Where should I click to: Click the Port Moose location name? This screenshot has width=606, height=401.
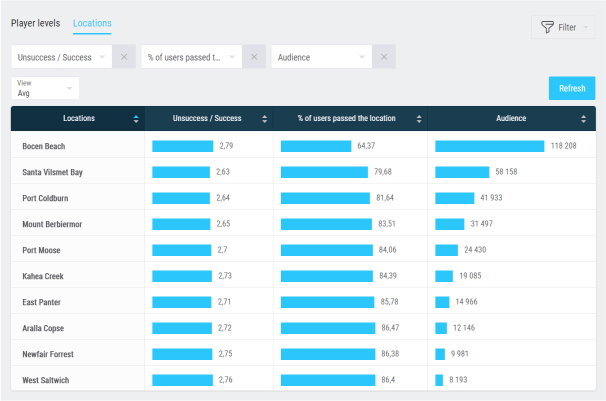tap(43, 250)
